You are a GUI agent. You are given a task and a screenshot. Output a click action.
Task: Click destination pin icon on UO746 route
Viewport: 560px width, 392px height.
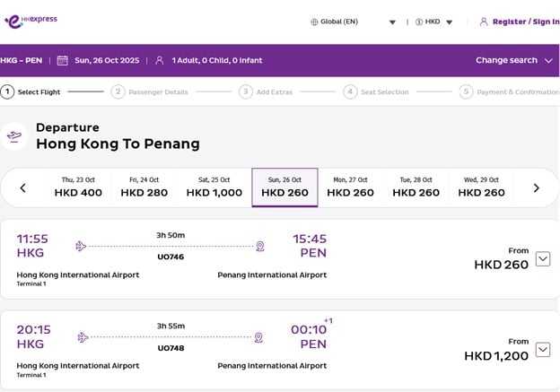[260, 247]
